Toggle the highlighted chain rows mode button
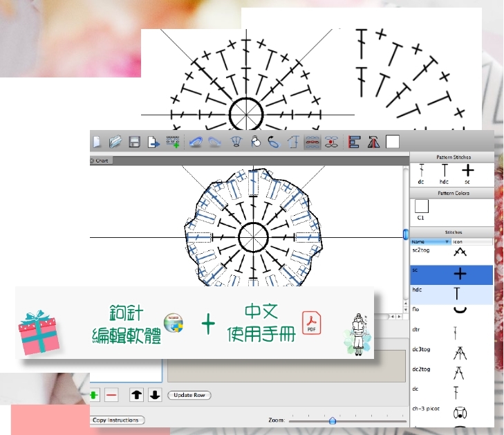The height and width of the screenshot is (435, 504). (312, 142)
